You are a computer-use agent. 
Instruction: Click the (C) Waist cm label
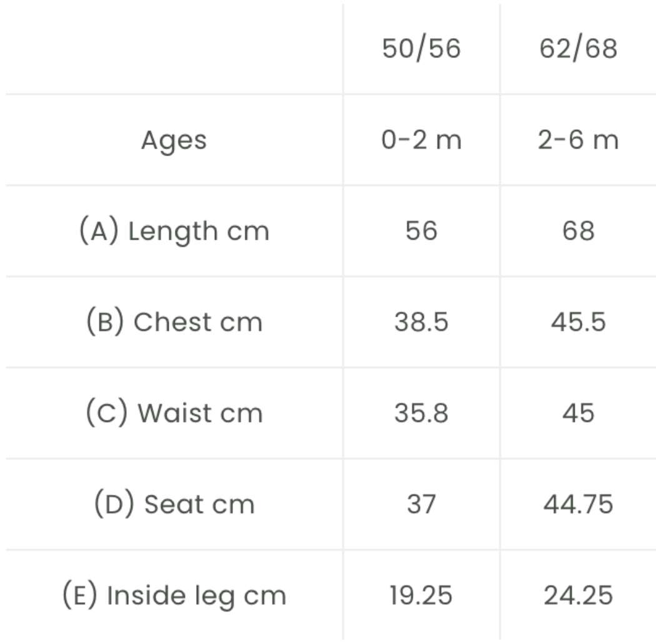[x=174, y=413]
